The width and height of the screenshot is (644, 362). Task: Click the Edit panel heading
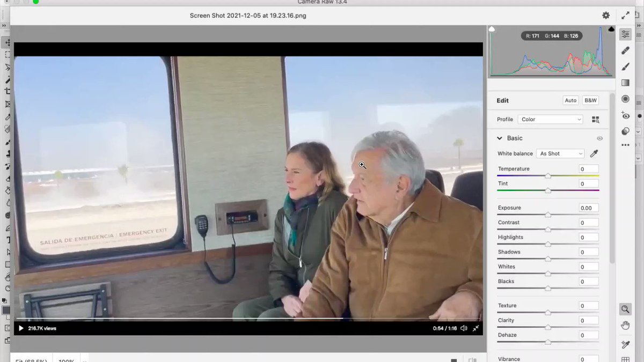[502, 100]
